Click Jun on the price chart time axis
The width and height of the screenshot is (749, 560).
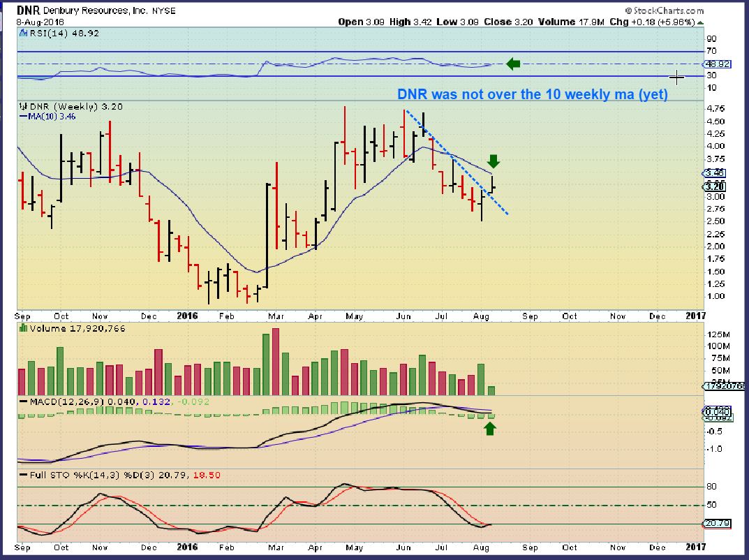coord(403,316)
